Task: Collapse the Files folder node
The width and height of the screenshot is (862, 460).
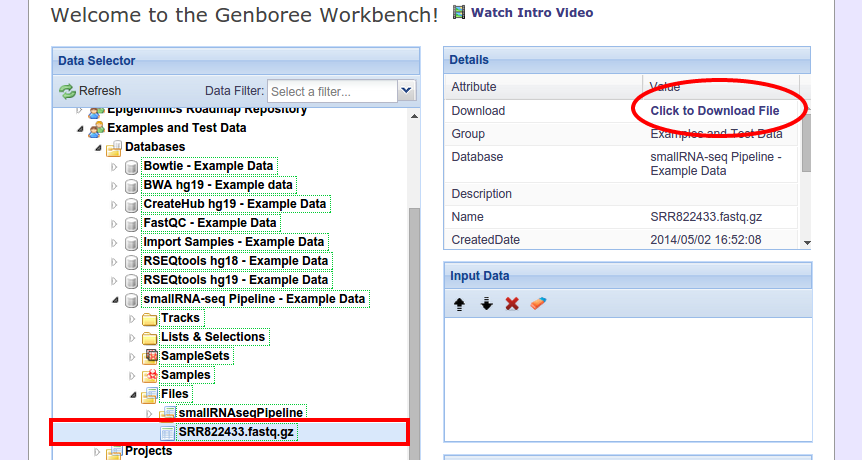Action: [132, 394]
